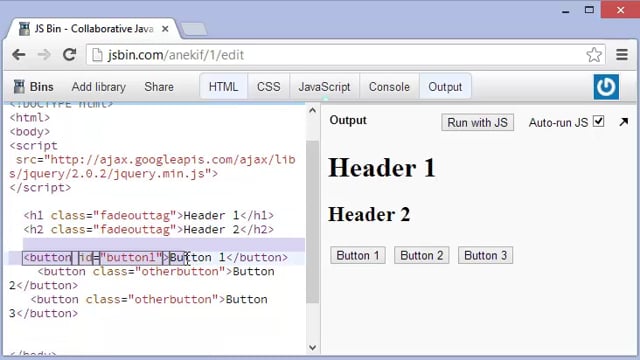Click the HTML editor scroll down arrow
The image size is (640, 360).
312,347
